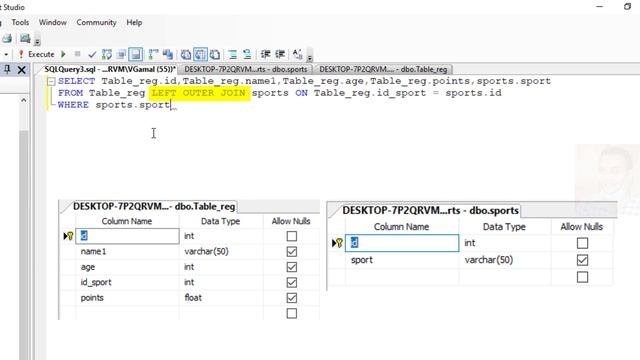Include Client Statistics icon

[x=168, y=54]
